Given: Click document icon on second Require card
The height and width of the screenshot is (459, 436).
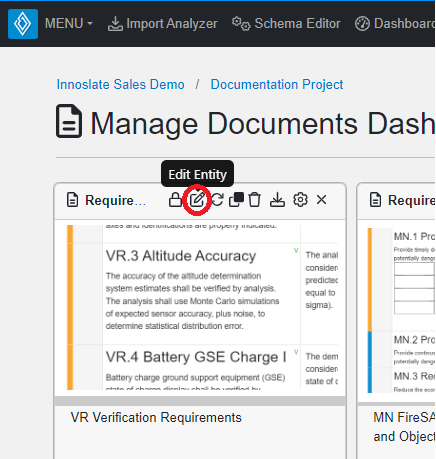Looking at the screenshot, I should (375, 200).
